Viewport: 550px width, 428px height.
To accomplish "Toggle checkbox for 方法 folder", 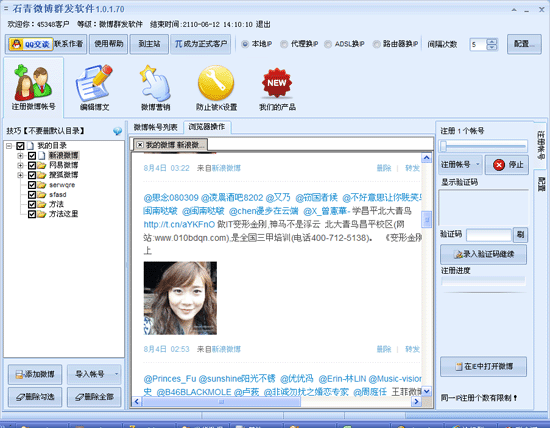I will 32,204.
